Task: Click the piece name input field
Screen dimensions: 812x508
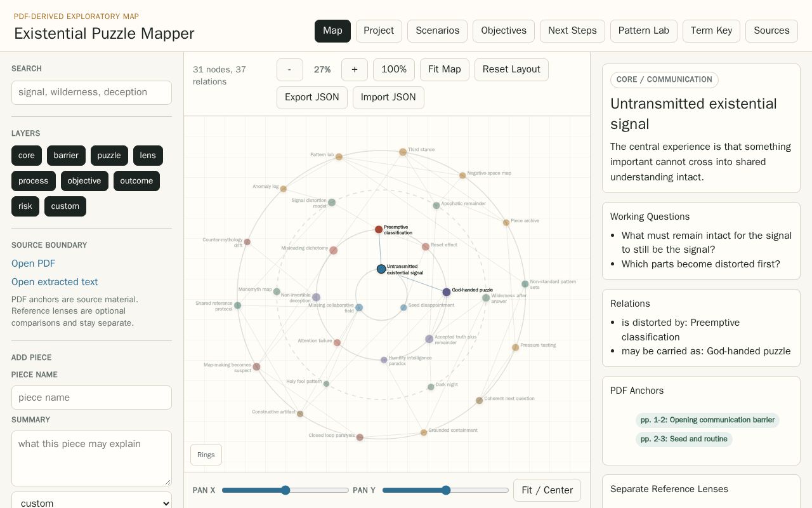Action: point(91,398)
